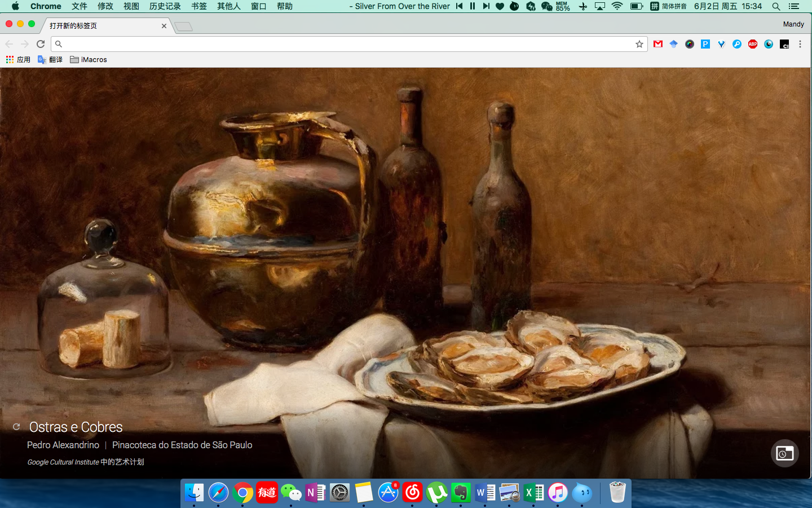Screen dimensions: 812x508
Task: Open the Trash in the Dock
Action: 617,493
